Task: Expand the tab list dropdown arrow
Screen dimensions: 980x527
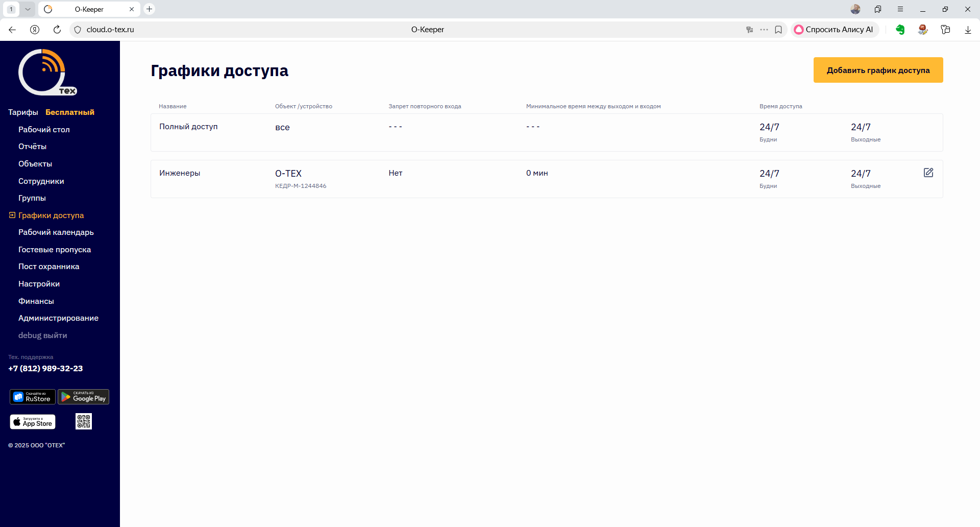Action: point(28,9)
